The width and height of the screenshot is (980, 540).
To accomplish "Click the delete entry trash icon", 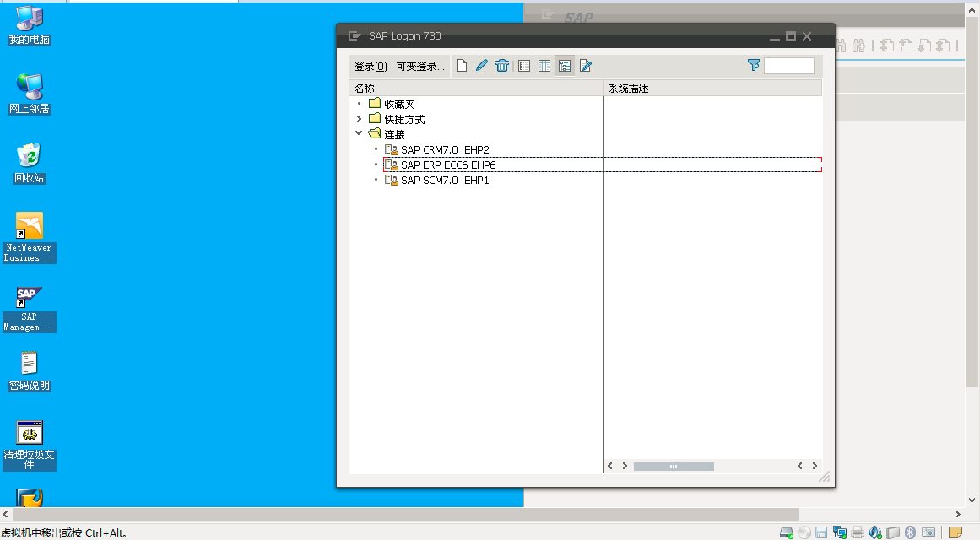I will [502, 66].
